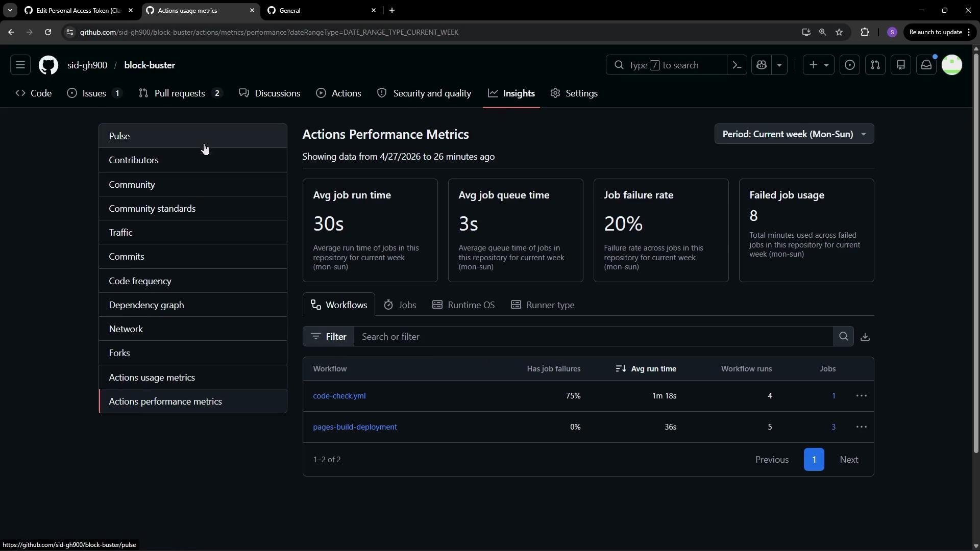Screen dimensions: 980x551
Task: Switch to Edit Personal Access Token browser tab
Action: coord(79,10)
